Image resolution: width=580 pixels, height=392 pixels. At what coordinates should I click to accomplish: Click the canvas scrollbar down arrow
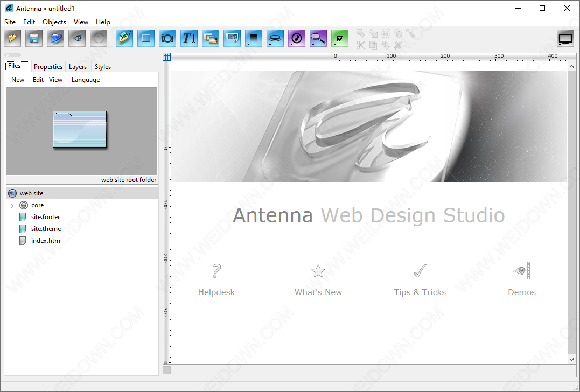[571, 359]
